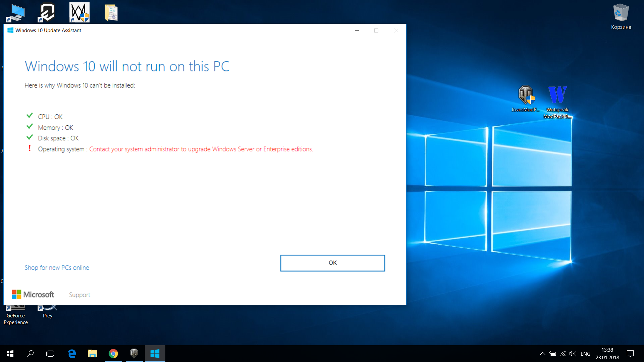This screenshot has width=644, height=362.
Task: Minimize the Windows 10 Update Assistant window
Action: point(357,31)
